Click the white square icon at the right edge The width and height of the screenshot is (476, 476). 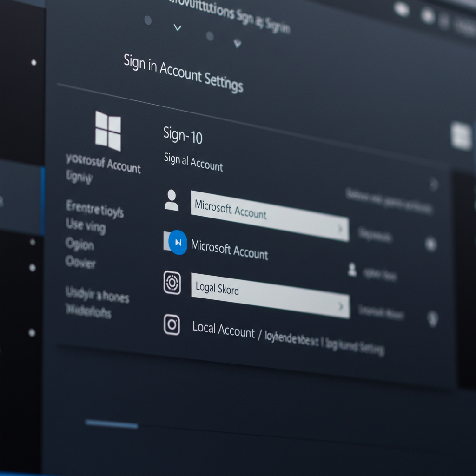pos(461,136)
